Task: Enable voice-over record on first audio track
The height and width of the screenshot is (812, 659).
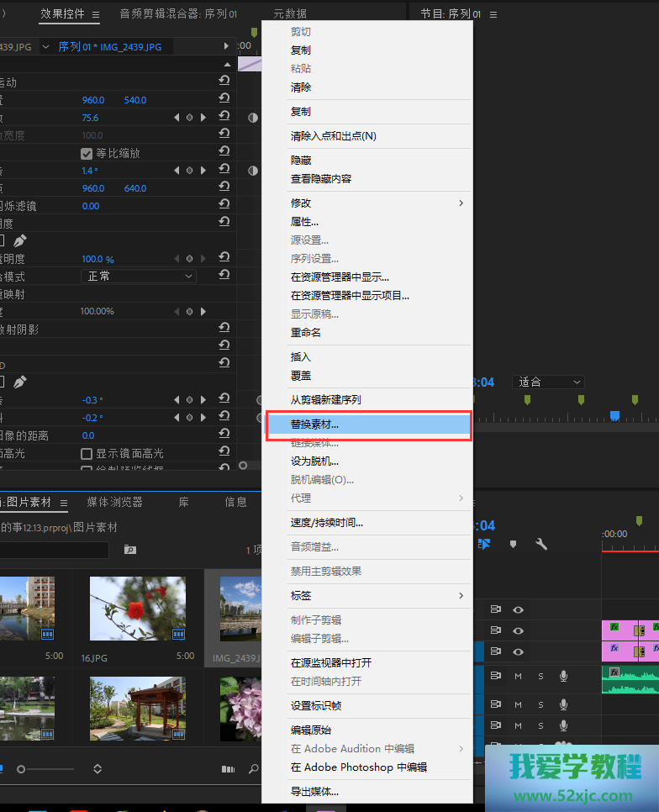Action: pos(563,676)
